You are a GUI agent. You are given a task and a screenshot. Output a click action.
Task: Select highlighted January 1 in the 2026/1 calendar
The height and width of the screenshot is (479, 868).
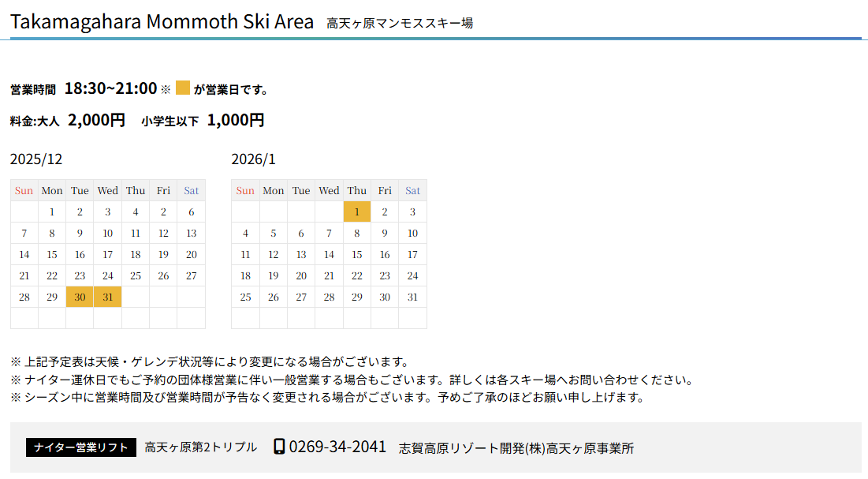click(x=357, y=211)
